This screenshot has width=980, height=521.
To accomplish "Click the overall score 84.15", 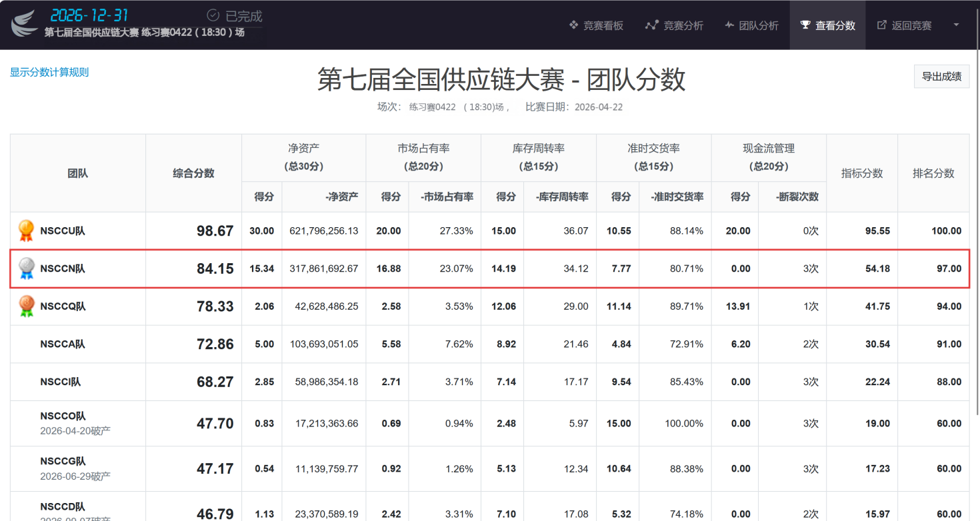I will point(215,268).
